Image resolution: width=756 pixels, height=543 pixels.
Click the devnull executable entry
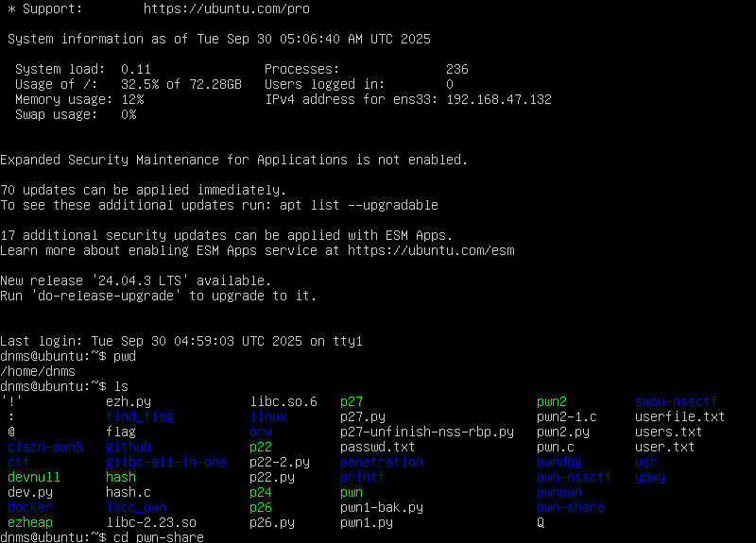click(x=34, y=477)
